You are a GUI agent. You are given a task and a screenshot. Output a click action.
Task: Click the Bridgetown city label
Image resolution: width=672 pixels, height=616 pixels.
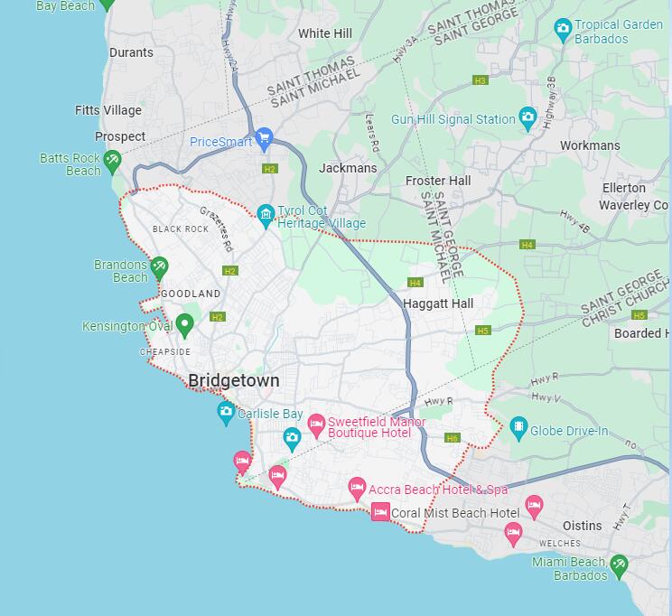234,380
